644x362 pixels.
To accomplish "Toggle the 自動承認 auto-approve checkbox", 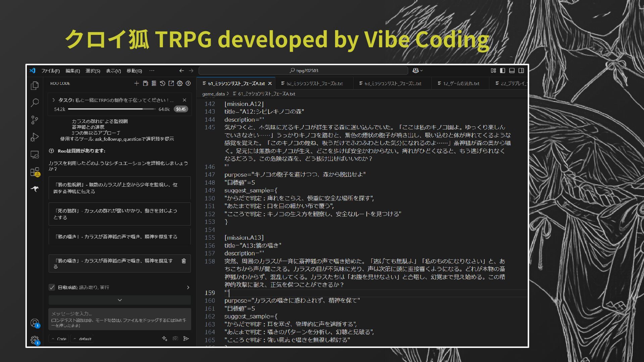I will 52,287.
